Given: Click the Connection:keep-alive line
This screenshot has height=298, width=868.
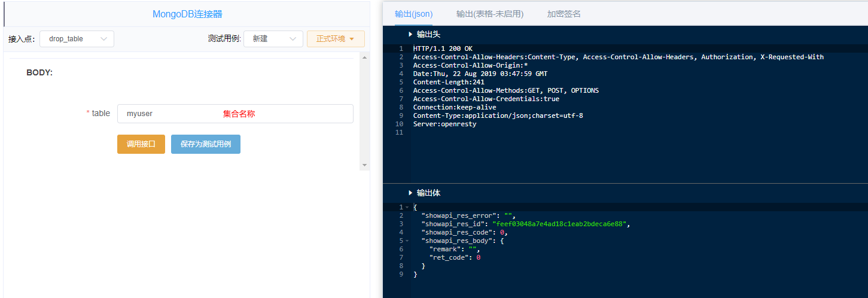Looking at the screenshot, I should (455, 107).
